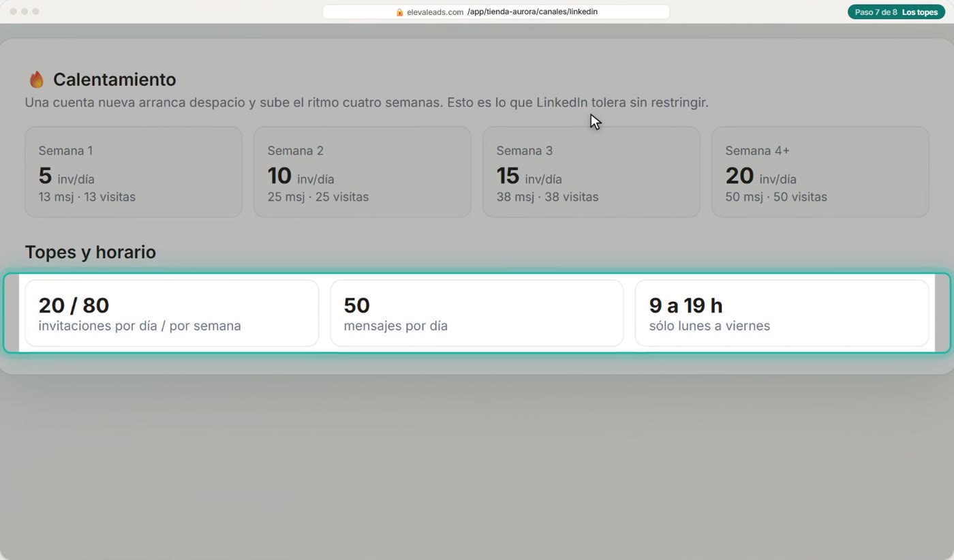
Task: Click the 9 a 19 h schedule card
Action: coord(782,313)
